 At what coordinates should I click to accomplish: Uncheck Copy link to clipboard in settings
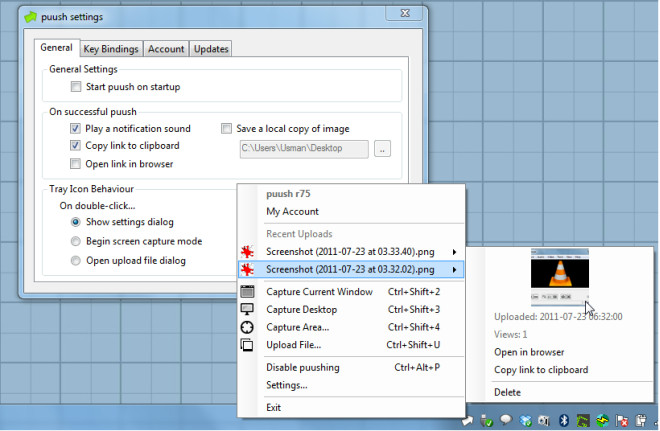[x=75, y=146]
